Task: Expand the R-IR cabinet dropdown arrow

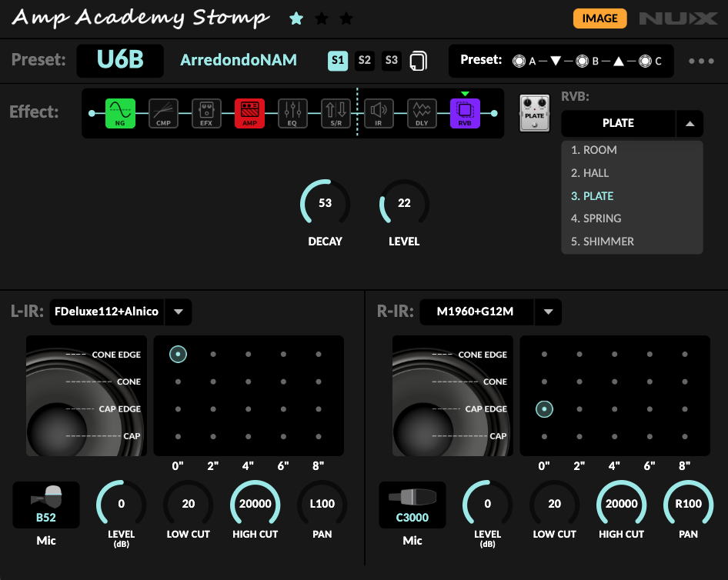Action: [549, 312]
